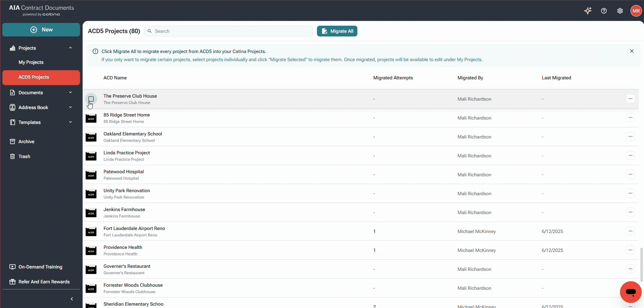Click the ACD5 icon for Oakland Elementary School
Image resolution: width=644 pixels, height=308 pixels.
point(91,137)
